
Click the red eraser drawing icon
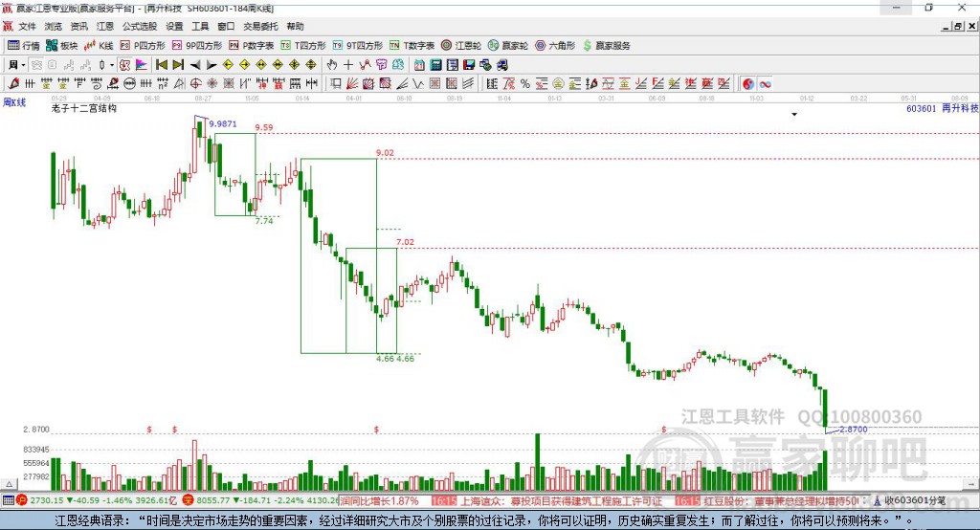(x=13, y=84)
